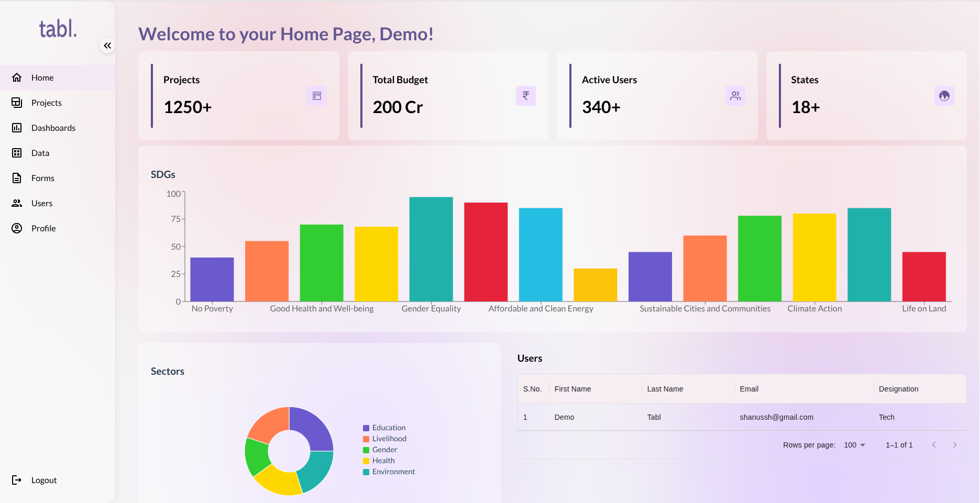The width and height of the screenshot is (980, 503).
Task: Toggle Education series in Sectors legend
Action: (388, 428)
